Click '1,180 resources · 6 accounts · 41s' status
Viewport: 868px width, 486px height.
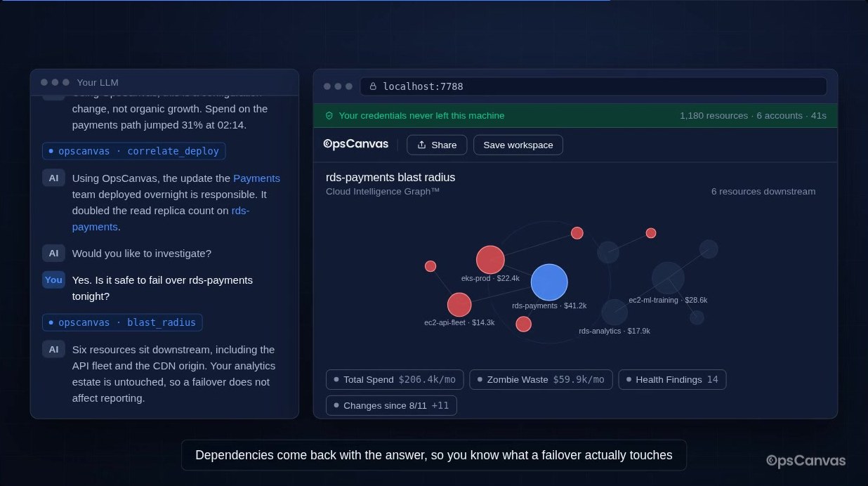point(753,115)
